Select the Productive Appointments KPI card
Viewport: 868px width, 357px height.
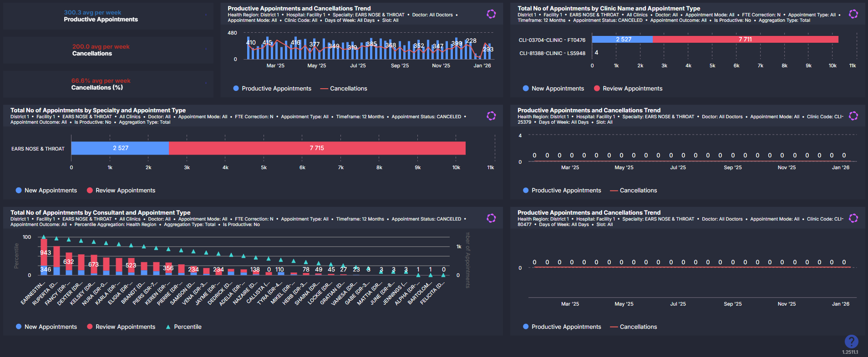coord(108,16)
